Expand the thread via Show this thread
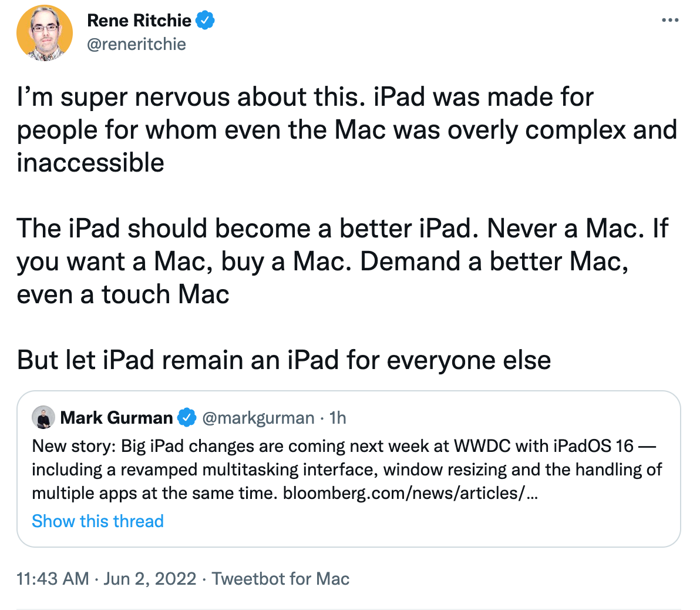 click(x=97, y=521)
